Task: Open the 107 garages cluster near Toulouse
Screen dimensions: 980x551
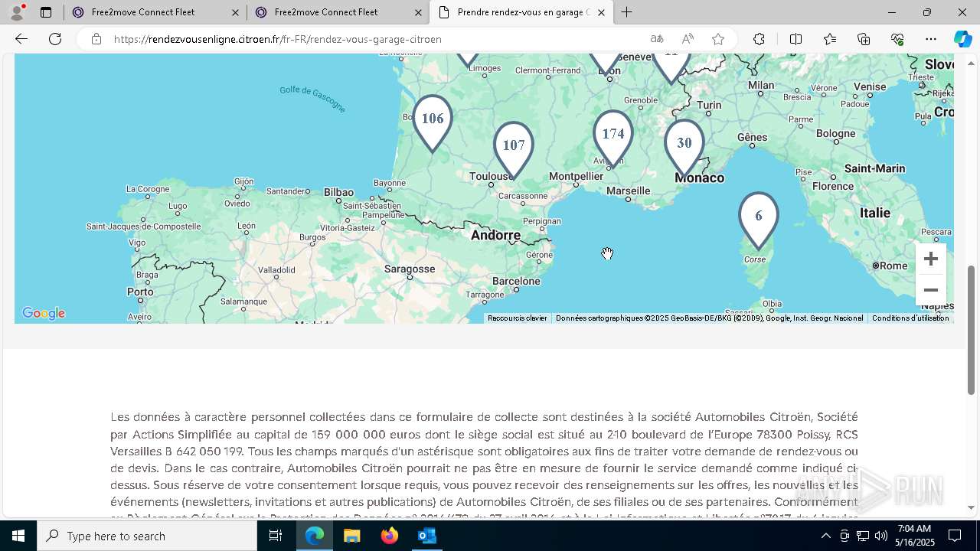Action: (x=514, y=149)
